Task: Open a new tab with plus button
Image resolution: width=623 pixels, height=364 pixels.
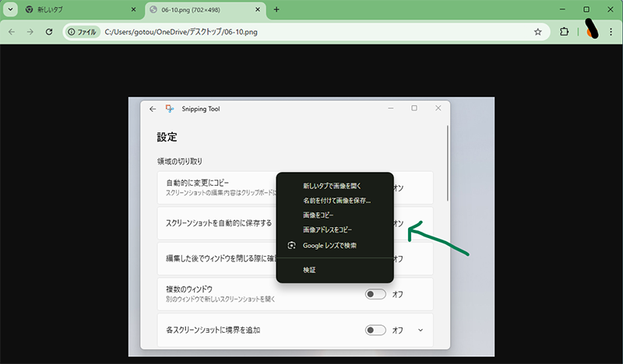Action: (x=276, y=9)
